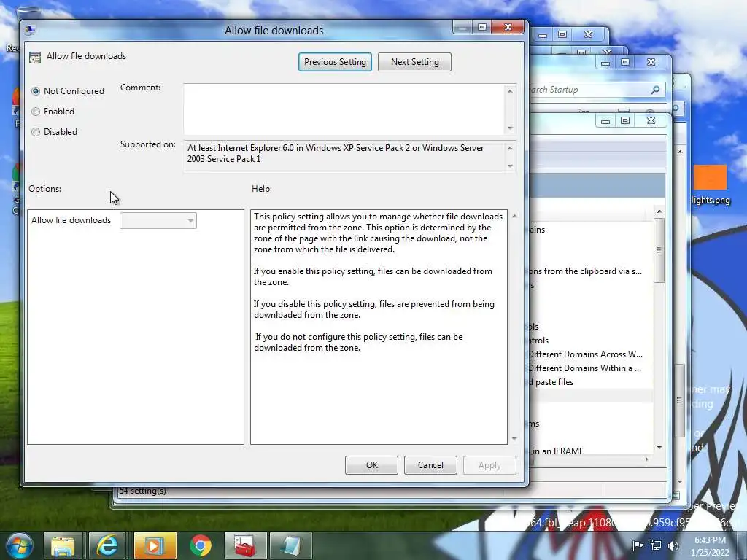The height and width of the screenshot is (560, 747).
Task: Select 'Different Domains Within a ...' setting row
Action: coord(584,368)
